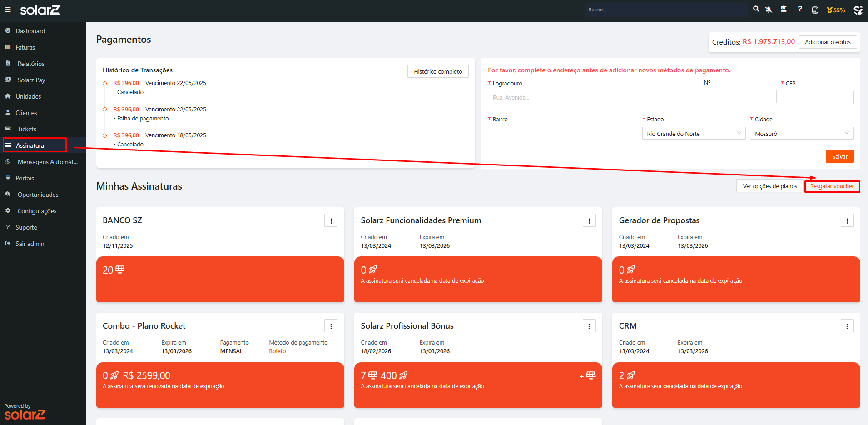Image resolution: width=868 pixels, height=425 pixels.
Task: Open the SZ profile avatar
Action: [858, 10]
